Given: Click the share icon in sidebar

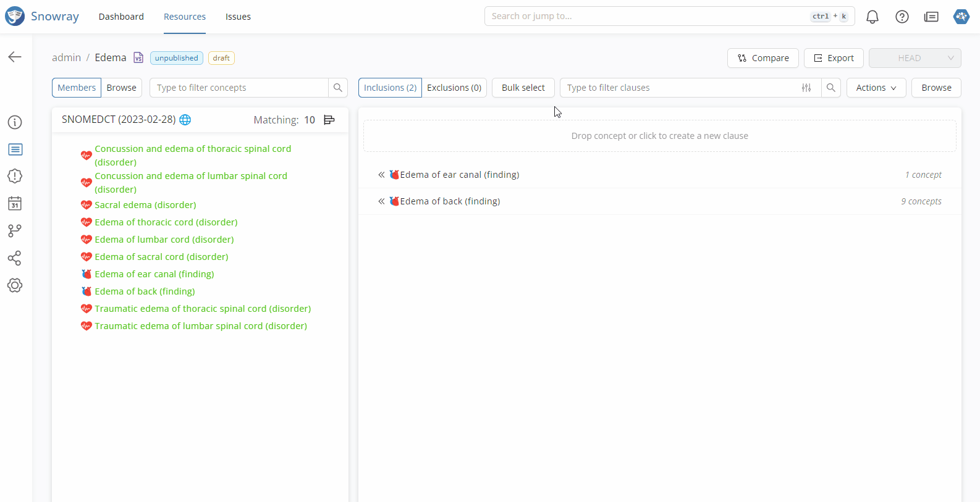Looking at the screenshot, I should [15, 258].
